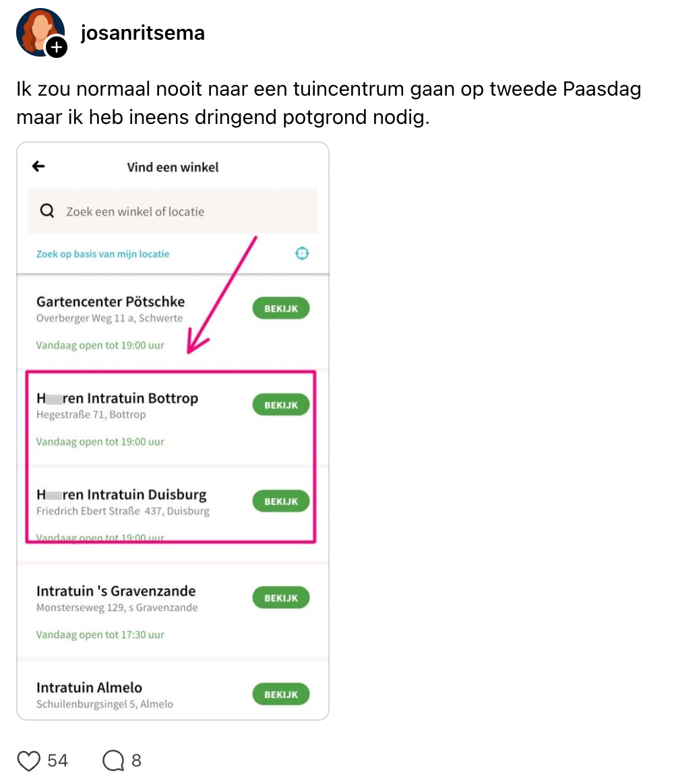Tap the location crosshair icon
The image size is (674, 784).
pyautogui.click(x=302, y=253)
